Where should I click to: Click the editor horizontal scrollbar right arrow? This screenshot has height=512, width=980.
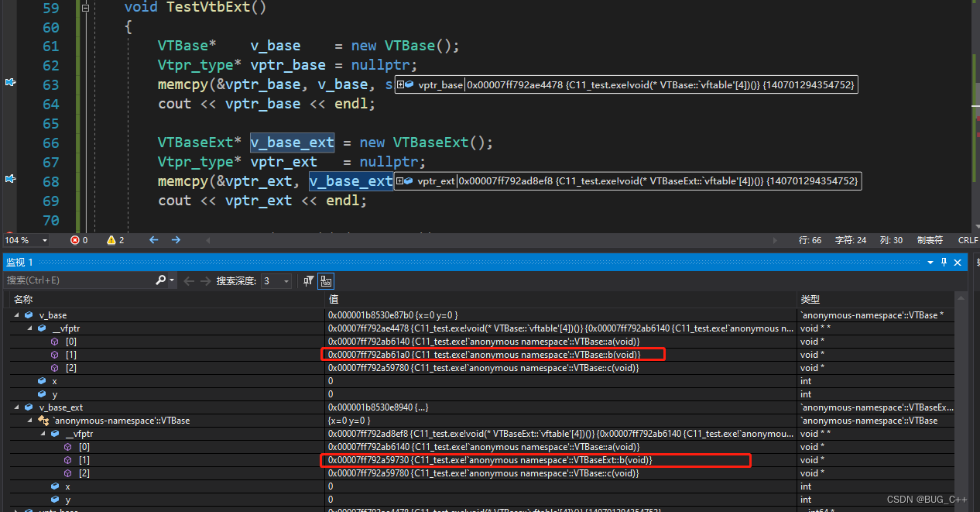[774, 240]
